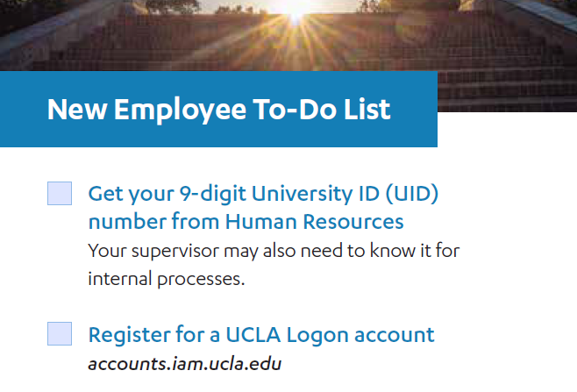Viewport: 577px width, 392px height.
Task: Check the University ID (UID) checkbox
Action: click(x=60, y=193)
